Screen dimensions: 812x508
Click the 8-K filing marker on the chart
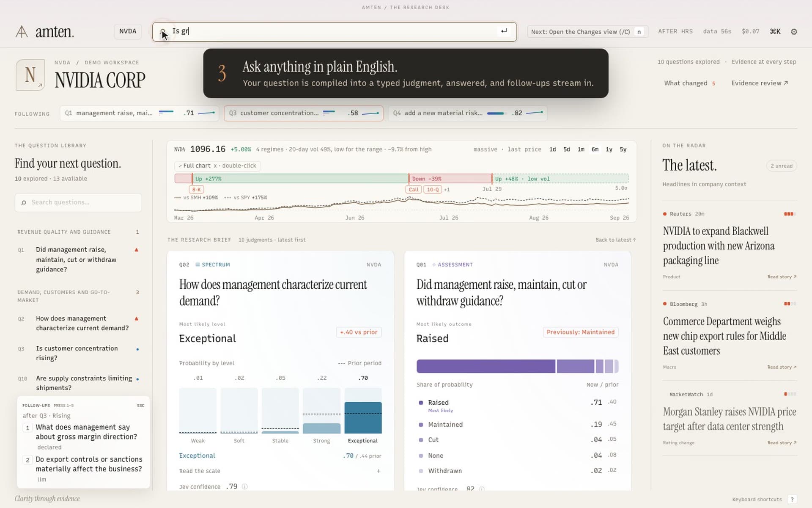click(197, 190)
